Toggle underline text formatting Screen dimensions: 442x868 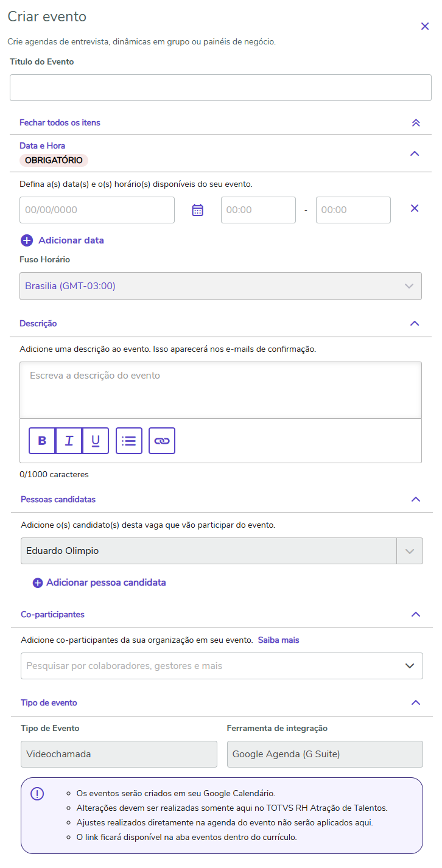click(96, 441)
